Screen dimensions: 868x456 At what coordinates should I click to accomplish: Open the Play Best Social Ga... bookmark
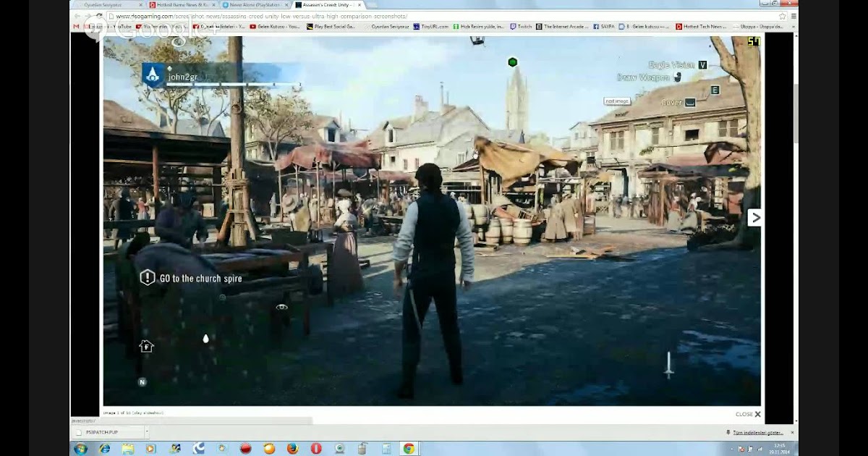click(331, 26)
